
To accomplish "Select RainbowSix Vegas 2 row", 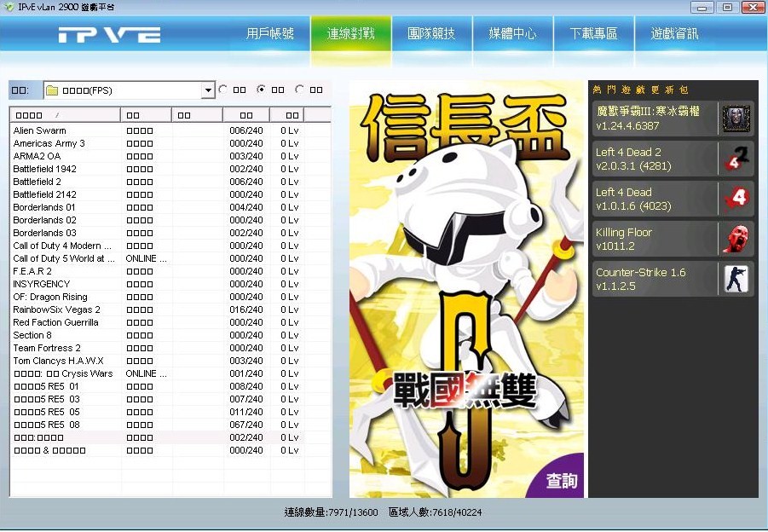I will click(x=157, y=309).
